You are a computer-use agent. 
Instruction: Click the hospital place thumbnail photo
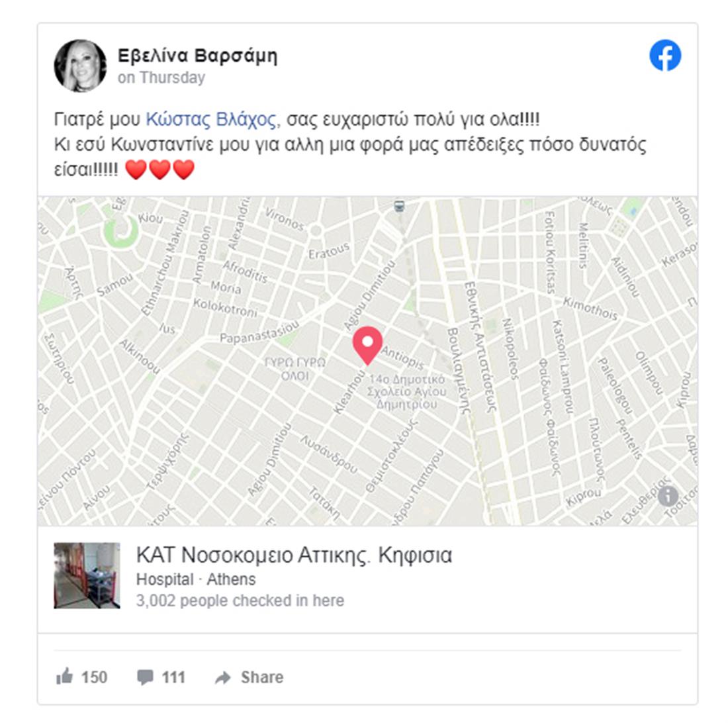tap(87, 575)
